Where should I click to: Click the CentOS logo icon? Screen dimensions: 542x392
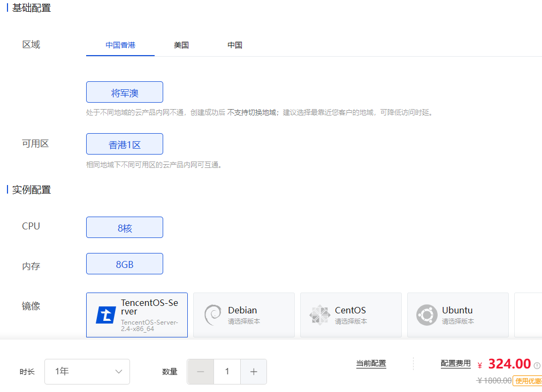click(320, 314)
